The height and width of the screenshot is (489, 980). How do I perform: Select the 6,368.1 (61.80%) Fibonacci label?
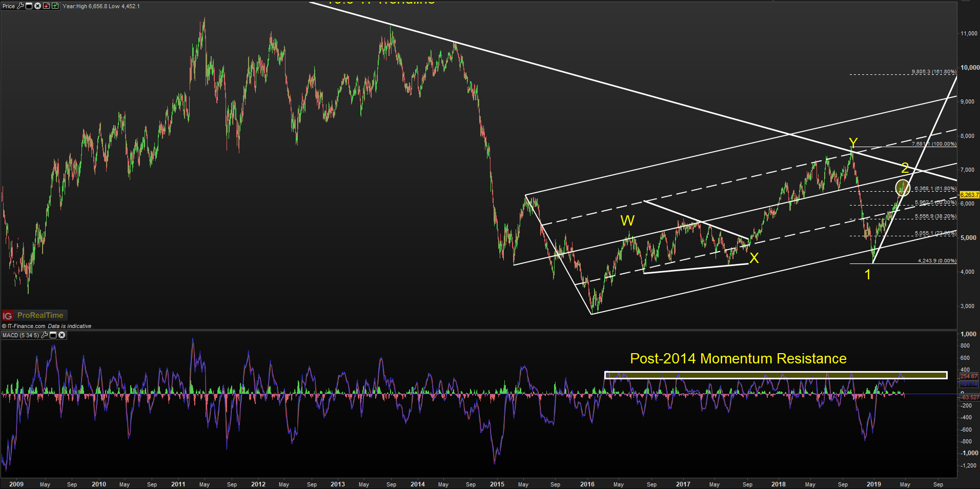[935, 189]
